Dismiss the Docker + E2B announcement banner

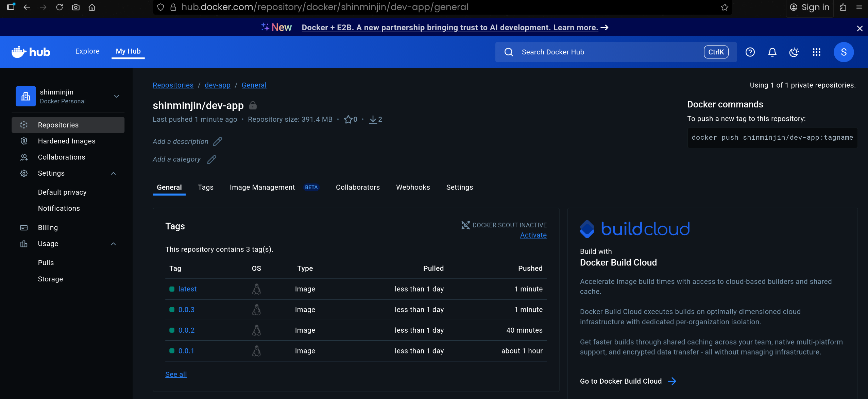point(860,28)
